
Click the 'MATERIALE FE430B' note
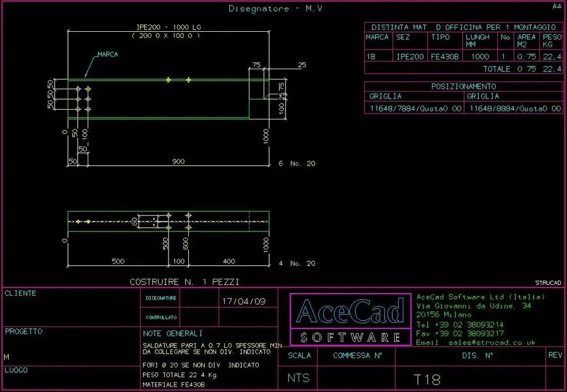(x=173, y=385)
